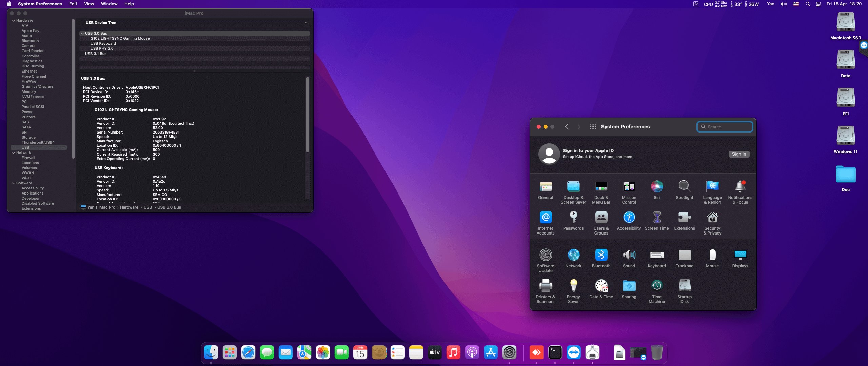
Task: Open Spotlight search from menu bar
Action: [808, 4]
